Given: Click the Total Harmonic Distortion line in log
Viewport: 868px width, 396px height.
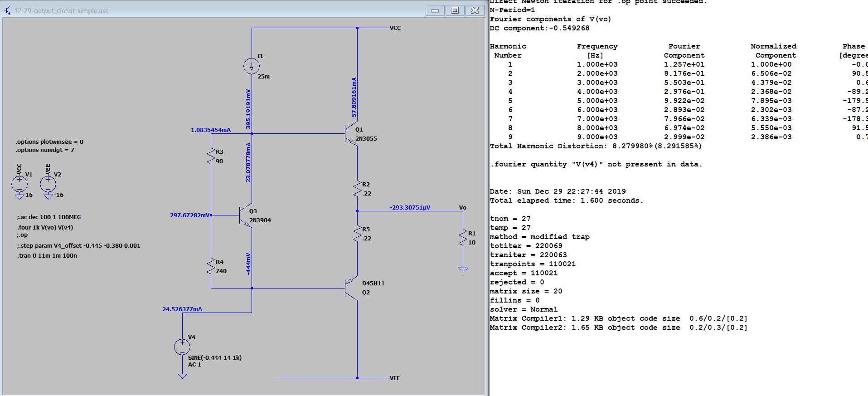Looking at the screenshot, I should click(x=596, y=146).
